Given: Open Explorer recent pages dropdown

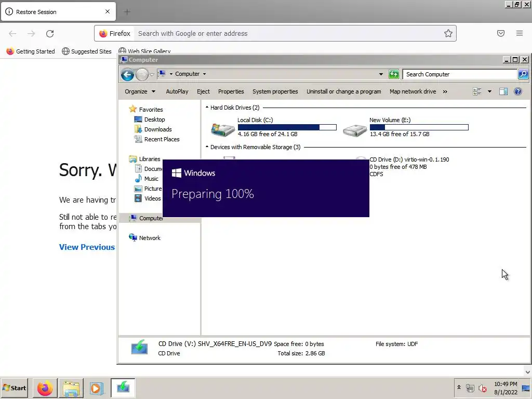Looking at the screenshot, I should [x=152, y=75].
